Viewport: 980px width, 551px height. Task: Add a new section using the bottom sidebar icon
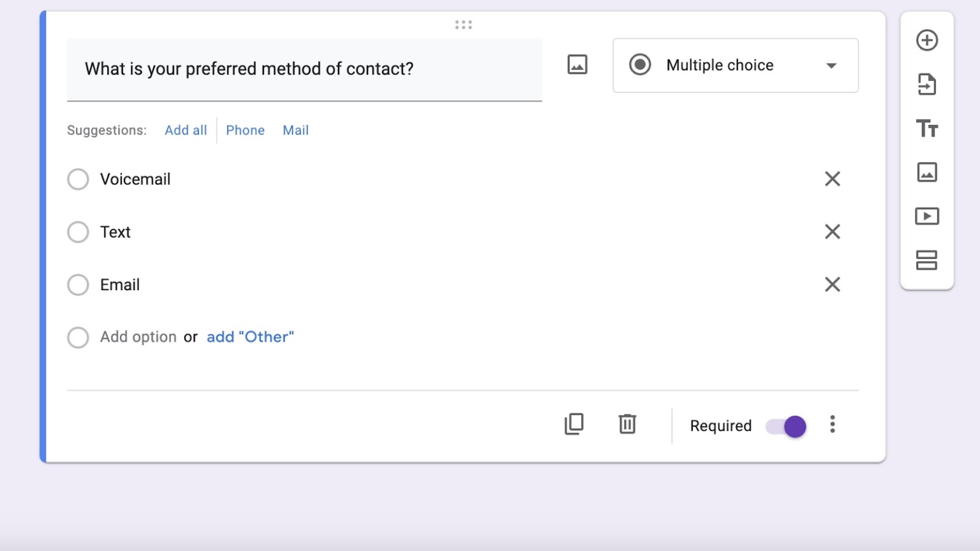coord(927,260)
